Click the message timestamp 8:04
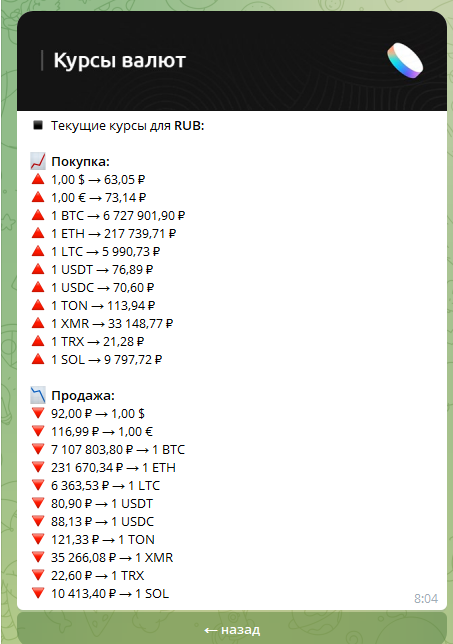The image size is (453, 644). click(426, 598)
